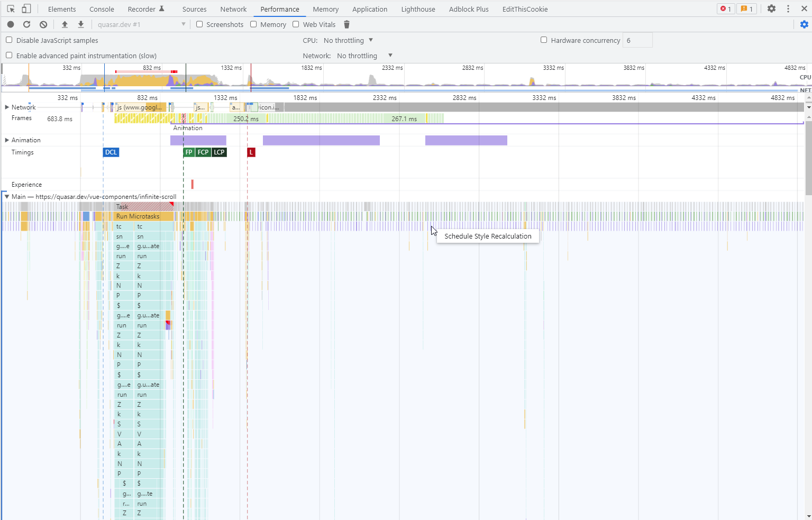This screenshot has width=812, height=520.
Task: Save the current performance profile
Action: 80,24
